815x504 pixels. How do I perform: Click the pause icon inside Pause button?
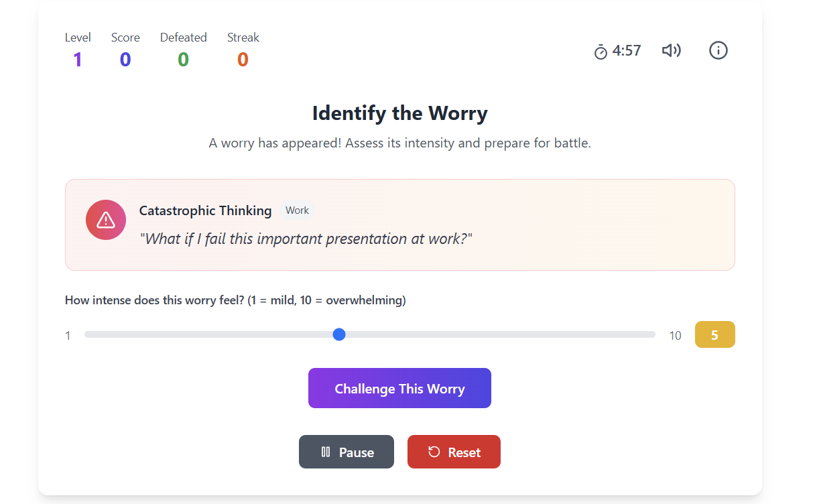coord(326,452)
